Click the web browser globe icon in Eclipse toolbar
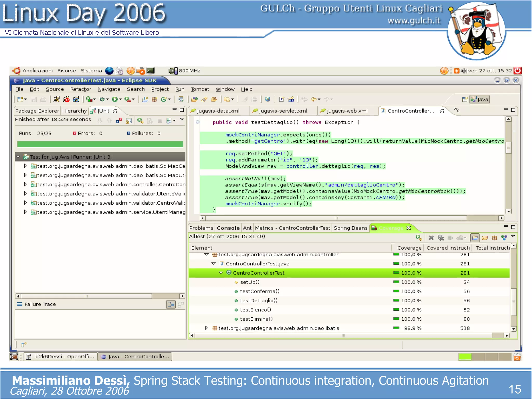 click(268, 99)
